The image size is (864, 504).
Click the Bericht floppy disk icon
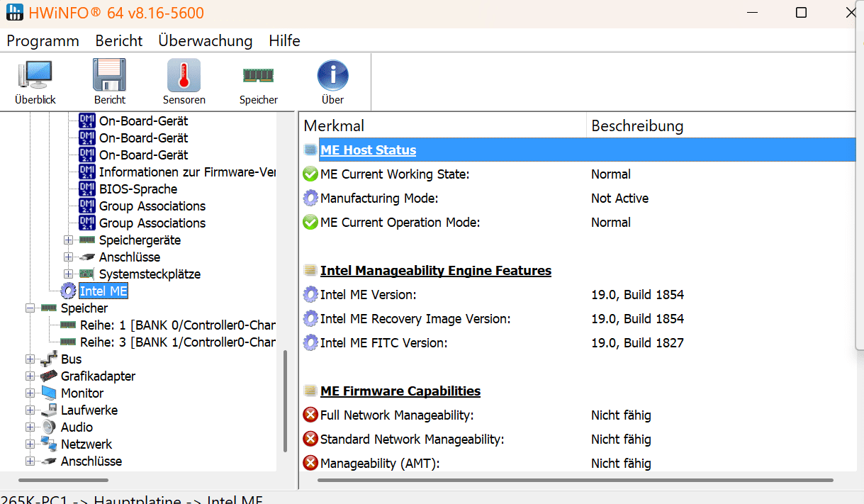[109, 75]
